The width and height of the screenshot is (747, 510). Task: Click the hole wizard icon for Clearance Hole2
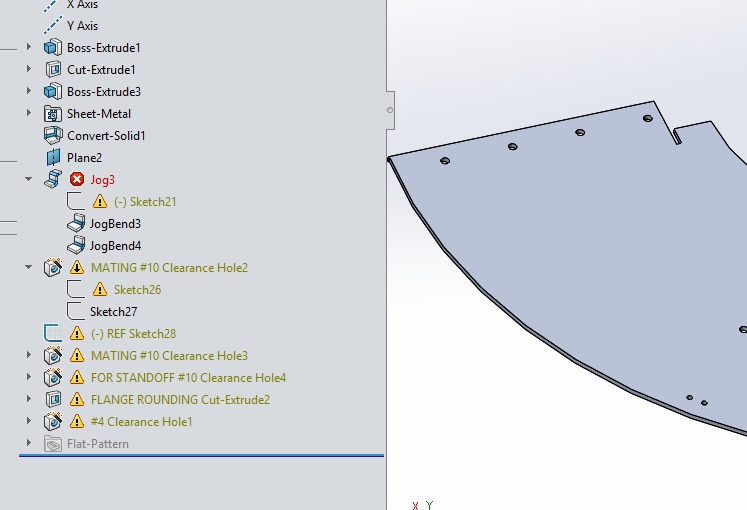tap(53, 268)
